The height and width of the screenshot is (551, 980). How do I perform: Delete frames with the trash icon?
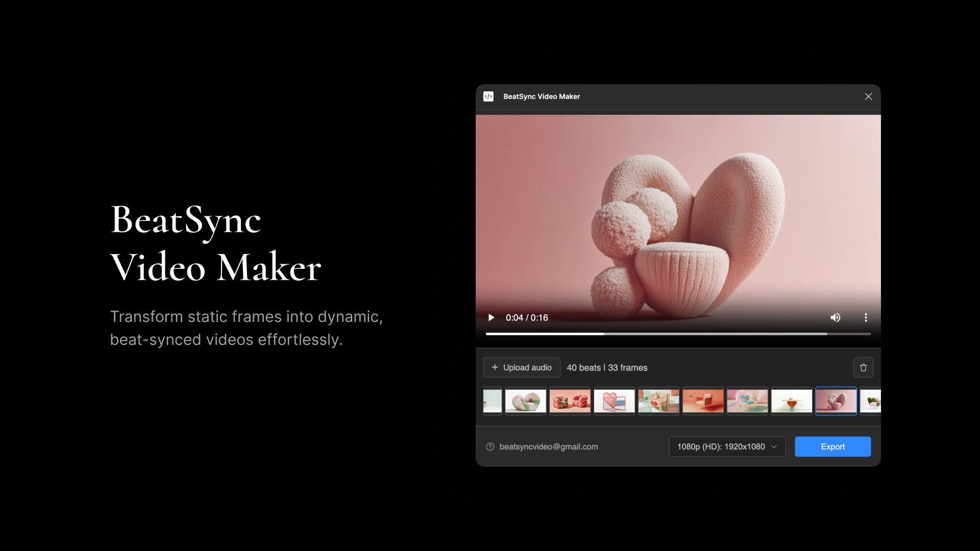[863, 367]
